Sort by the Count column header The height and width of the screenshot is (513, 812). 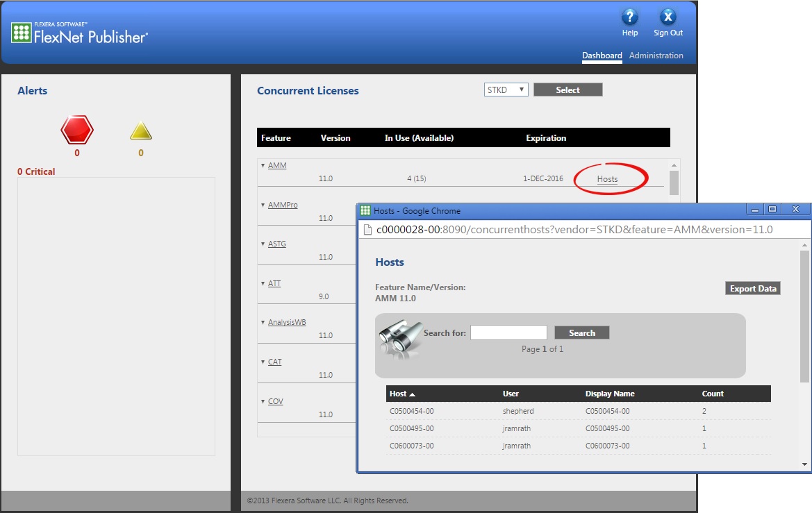click(713, 394)
